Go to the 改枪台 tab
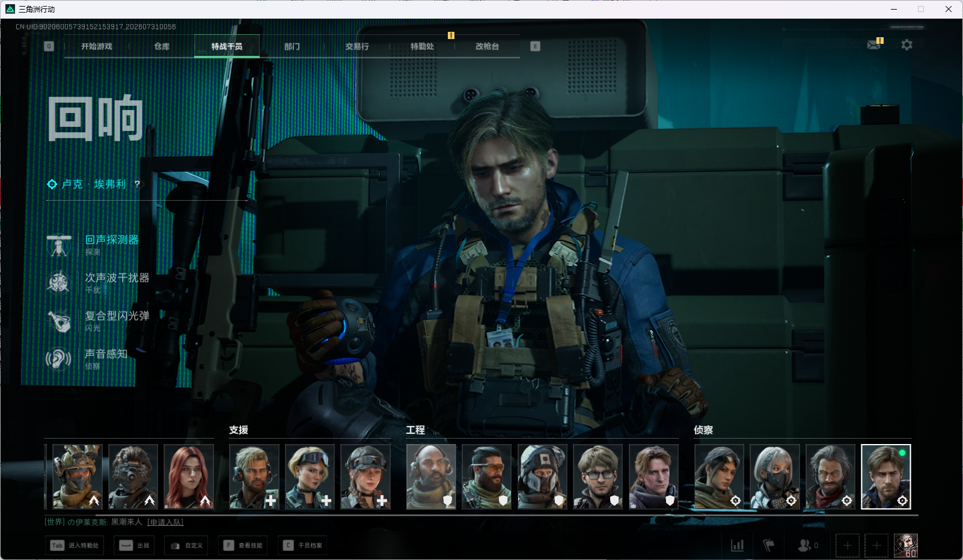Screen dimensions: 963x560 pyautogui.click(x=487, y=46)
